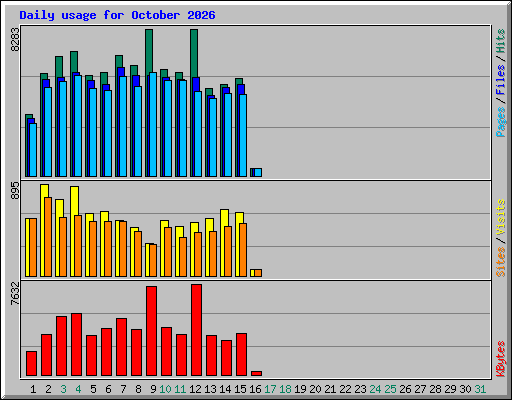The height and width of the screenshot is (400, 512).
Task: Click the day 23 label on the x-axis
Action: pyautogui.click(x=360, y=389)
